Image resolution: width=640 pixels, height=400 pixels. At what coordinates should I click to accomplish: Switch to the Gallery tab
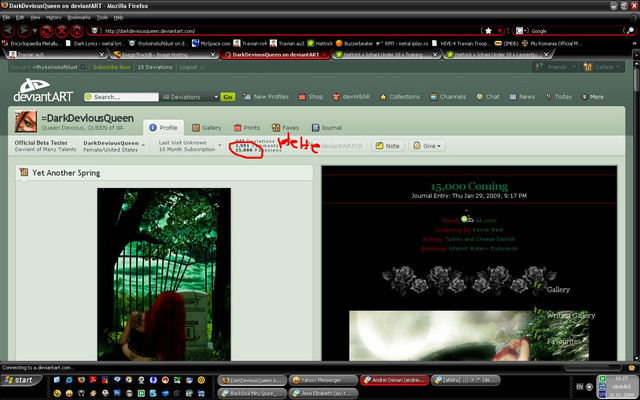coord(207,128)
